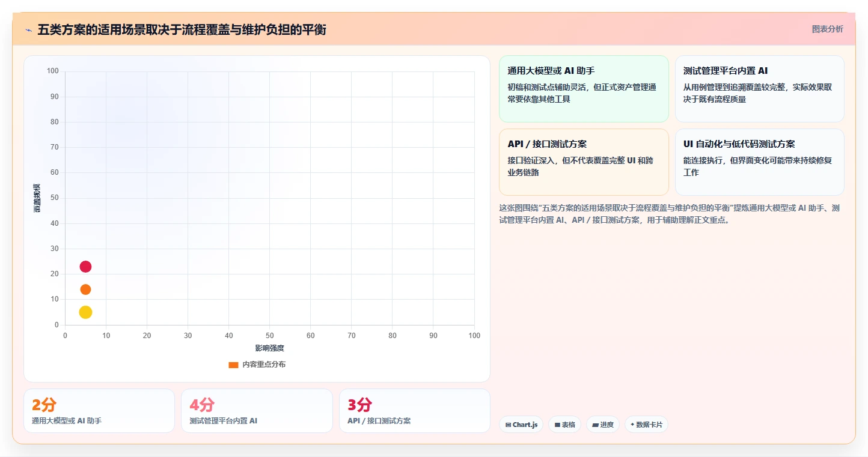Select the red scatter point
Screen dimensions: 868x457
coord(85,267)
